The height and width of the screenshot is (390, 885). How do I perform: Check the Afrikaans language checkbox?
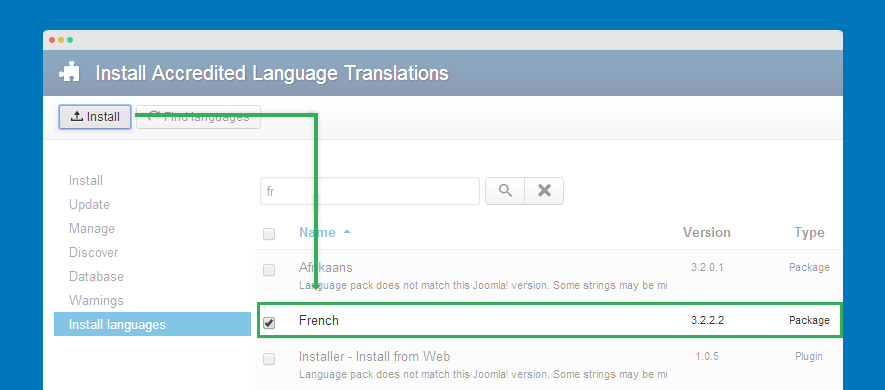click(x=269, y=270)
